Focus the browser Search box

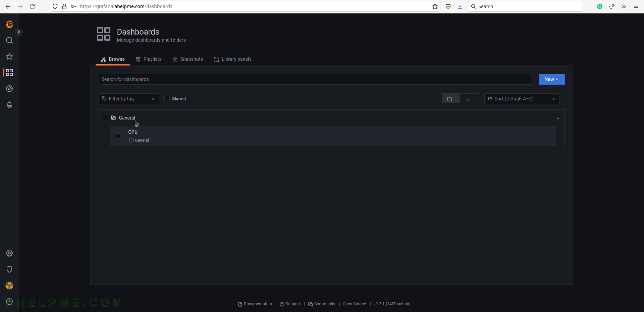coord(525,6)
